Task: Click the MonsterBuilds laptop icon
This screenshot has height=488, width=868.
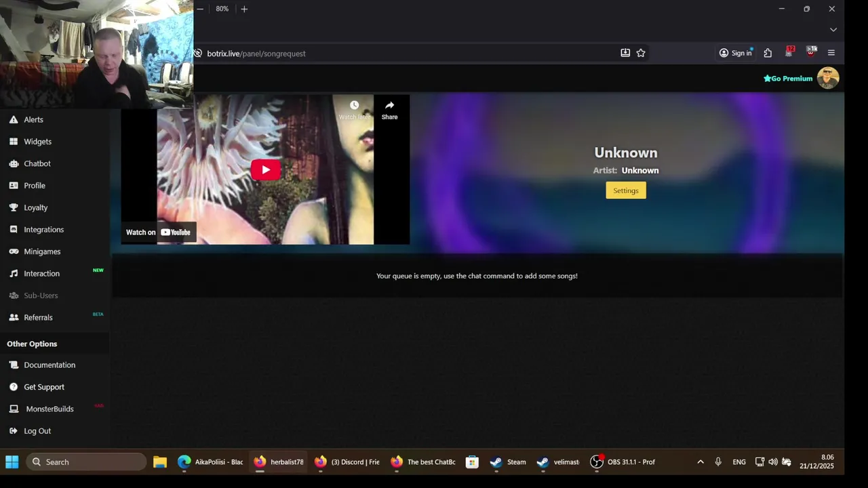Action: [x=14, y=409]
